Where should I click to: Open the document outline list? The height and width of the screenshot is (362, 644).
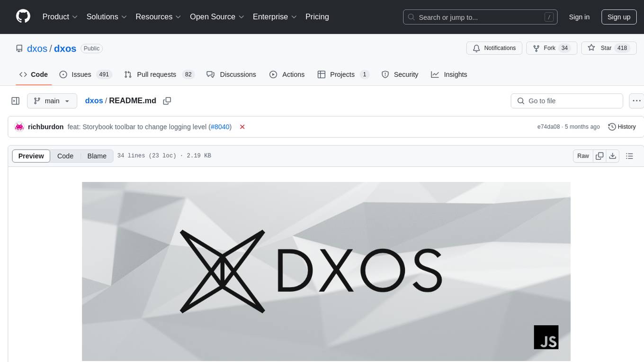tap(629, 156)
